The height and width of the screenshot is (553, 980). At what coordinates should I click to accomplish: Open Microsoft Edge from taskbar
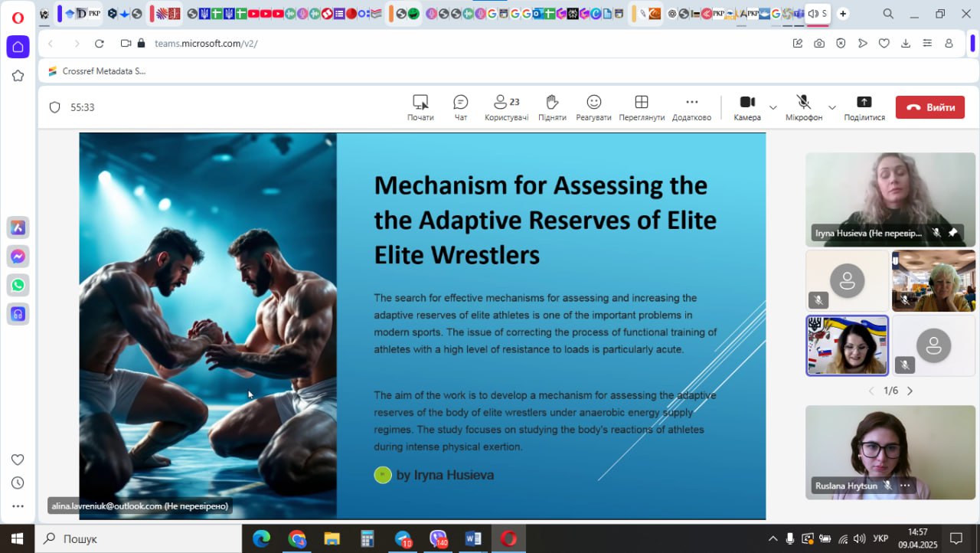261,538
